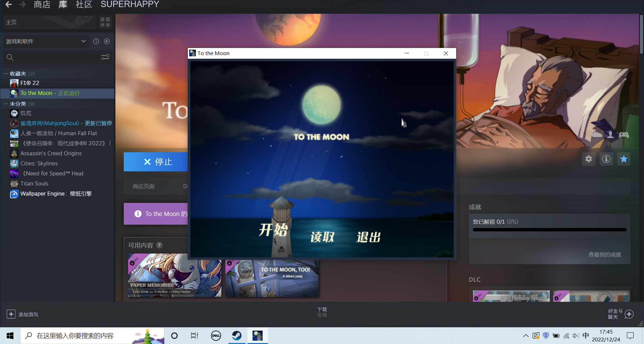This screenshot has height=344, width=644.
Task: Click the Steam page vertical scrollbar
Action: 641,34
